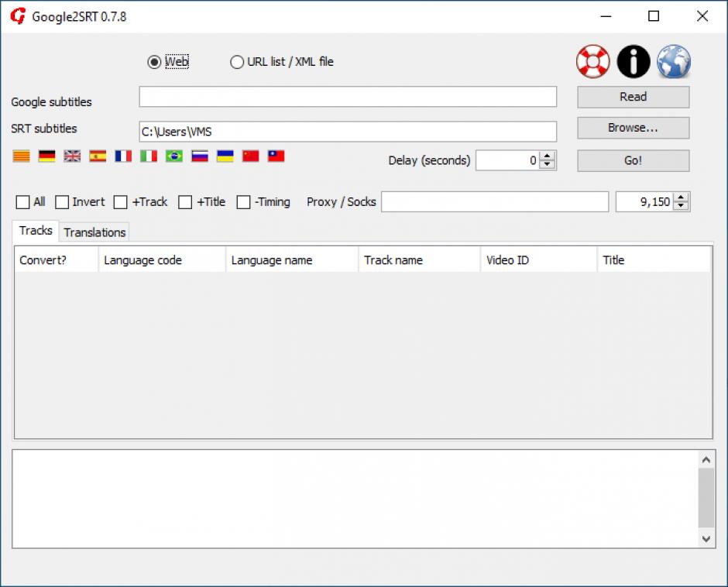The height and width of the screenshot is (587, 728).
Task: Minimize the Google2SRT window
Action: tap(606, 16)
